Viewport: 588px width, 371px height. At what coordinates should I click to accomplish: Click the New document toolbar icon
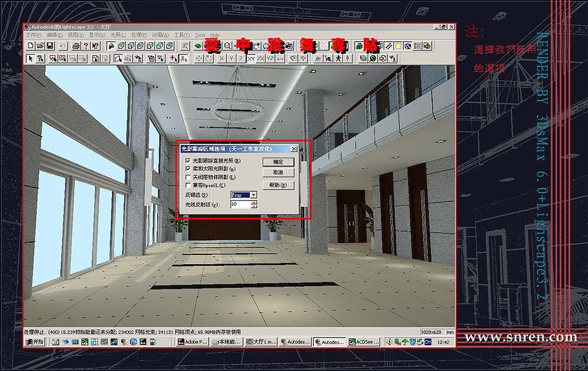pos(30,46)
